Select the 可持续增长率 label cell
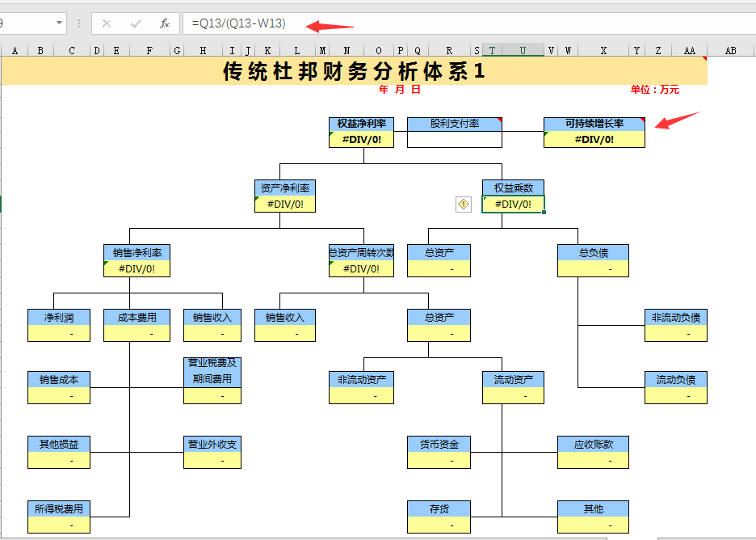This screenshot has height=540, width=756. pos(594,124)
